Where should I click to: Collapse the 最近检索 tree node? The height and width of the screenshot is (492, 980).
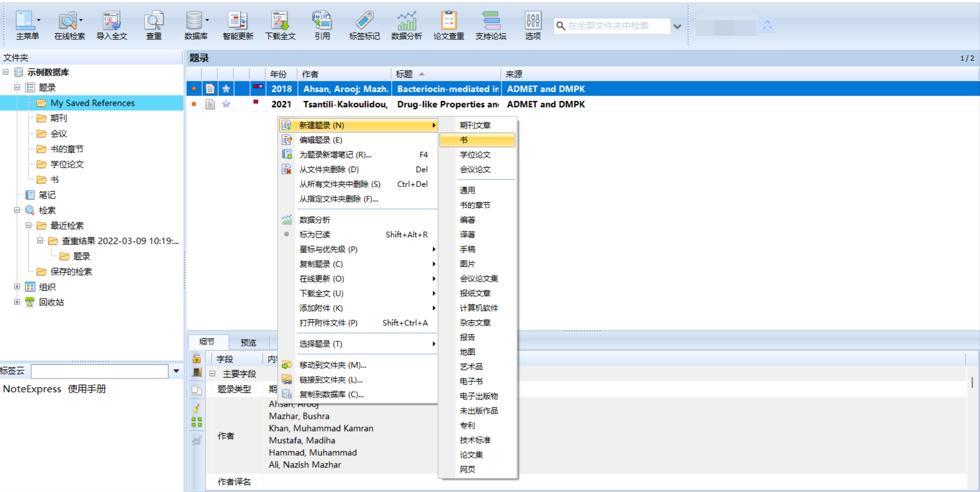[x=29, y=225]
